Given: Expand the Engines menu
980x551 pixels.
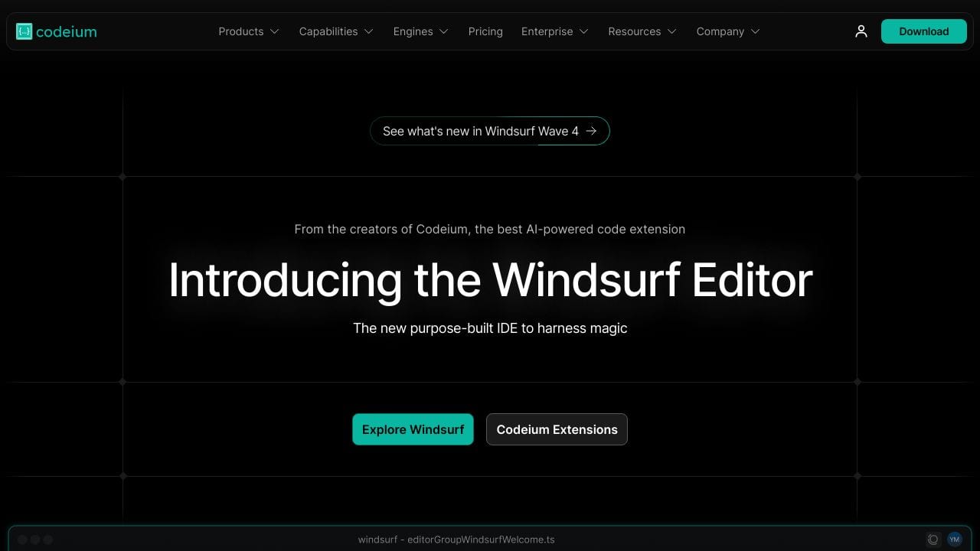Looking at the screenshot, I should (x=421, y=31).
